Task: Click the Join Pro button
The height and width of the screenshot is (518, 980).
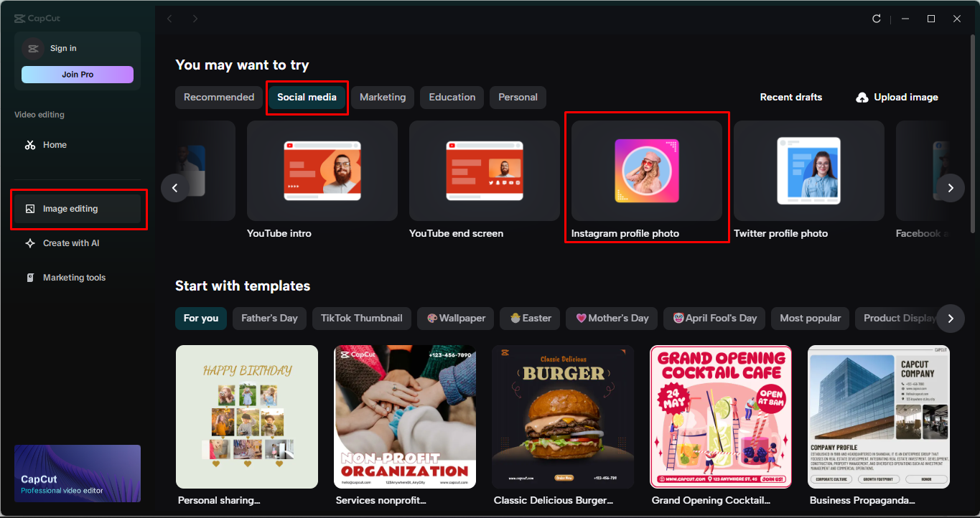Action: tap(77, 74)
